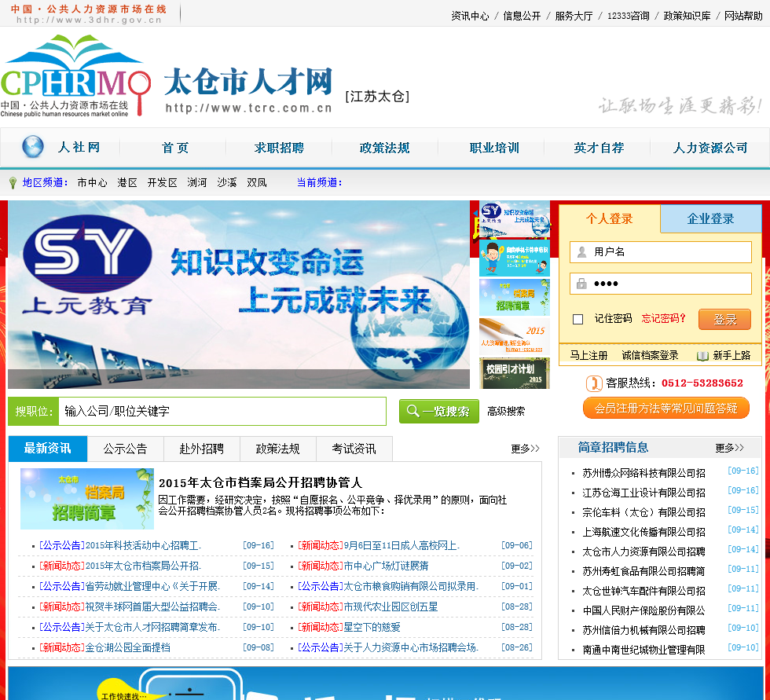The width and height of the screenshot is (770, 700).
Task: Select 港区 region channel
Action: (x=127, y=182)
